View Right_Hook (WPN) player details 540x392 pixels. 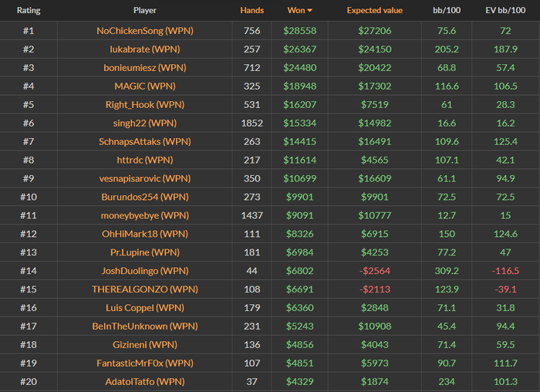coord(144,105)
